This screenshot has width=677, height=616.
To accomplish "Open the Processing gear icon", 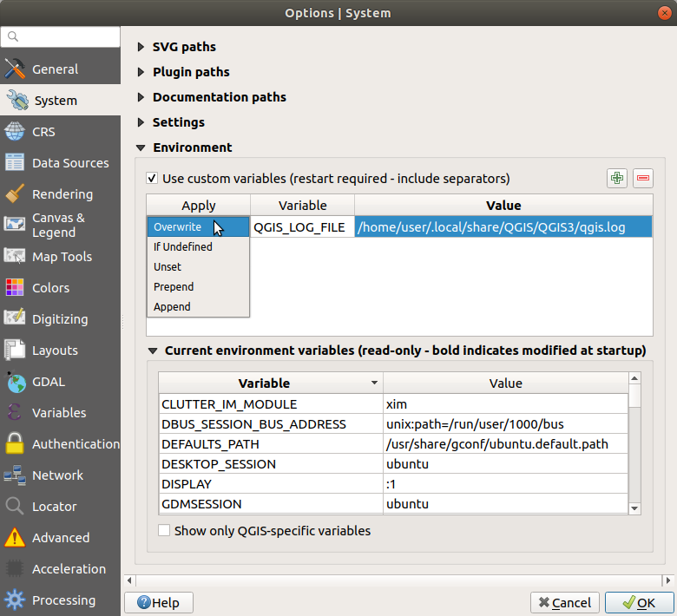I will point(15,600).
